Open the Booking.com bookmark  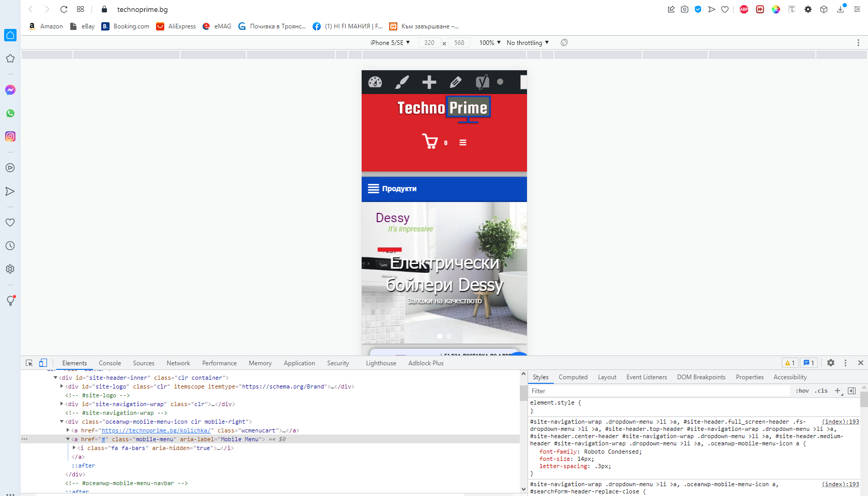126,26
